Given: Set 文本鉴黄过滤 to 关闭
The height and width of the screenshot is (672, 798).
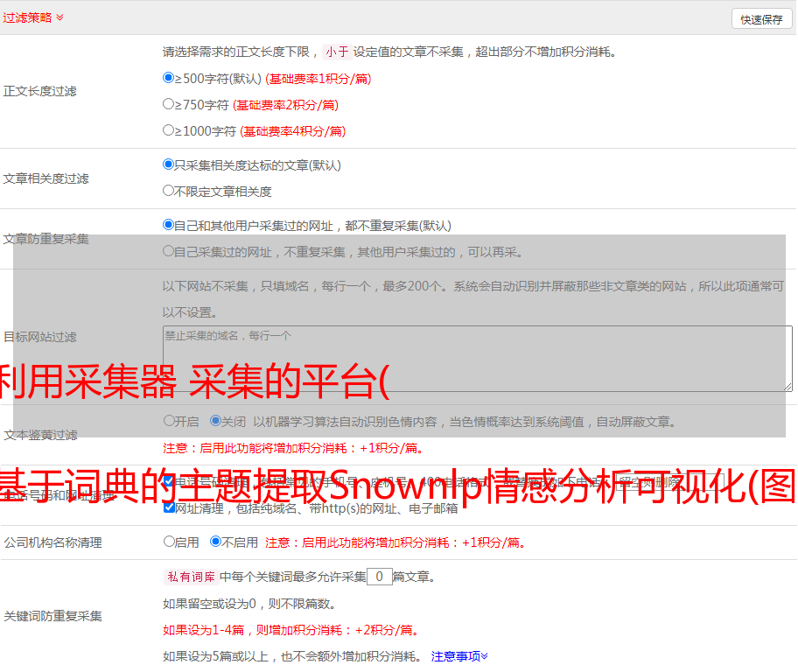Looking at the screenshot, I should pos(215,421).
